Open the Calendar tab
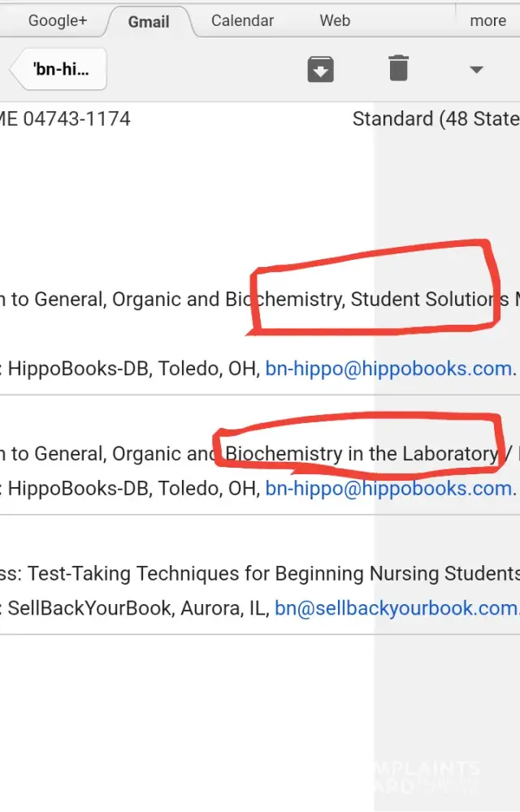Screen dimensions: 520x812 pos(242,21)
